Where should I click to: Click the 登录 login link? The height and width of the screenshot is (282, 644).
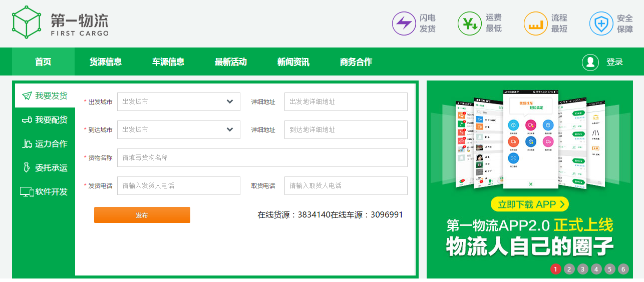[614, 62]
